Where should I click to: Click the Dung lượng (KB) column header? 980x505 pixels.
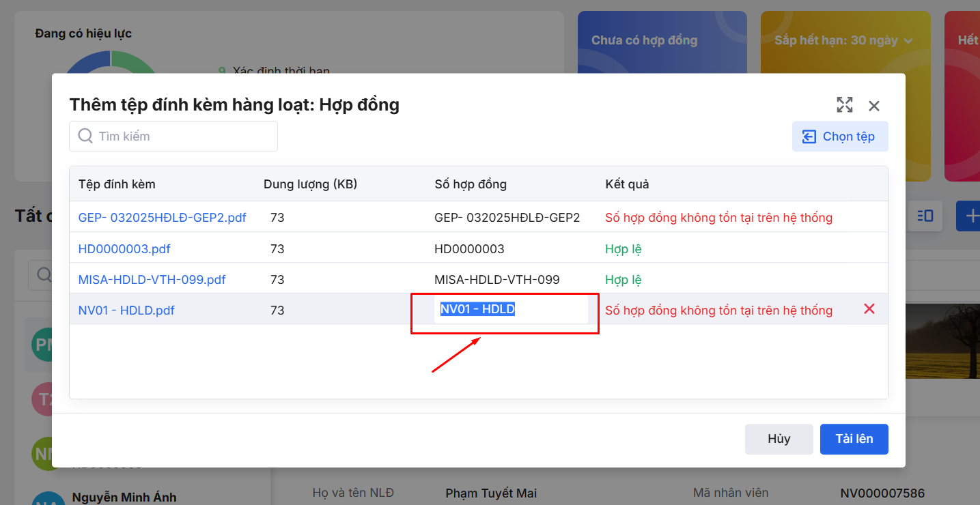310,184
